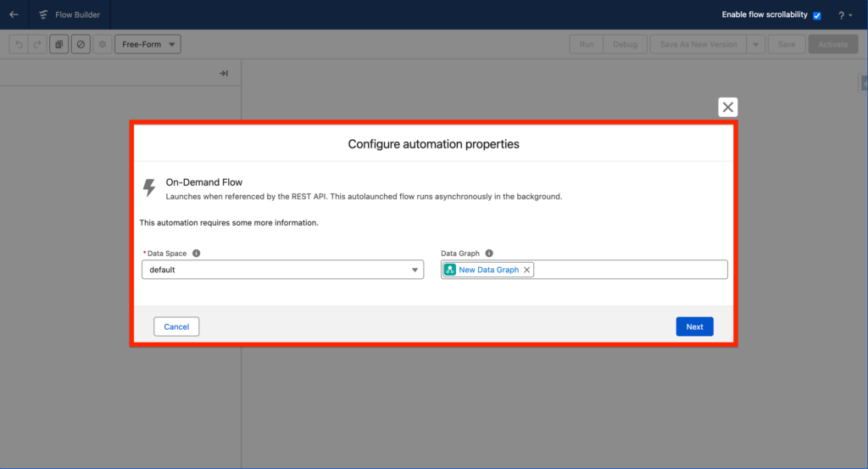Click the redo arrow icon
Screen dimensions: 868x469
click(x=36, y=44)
